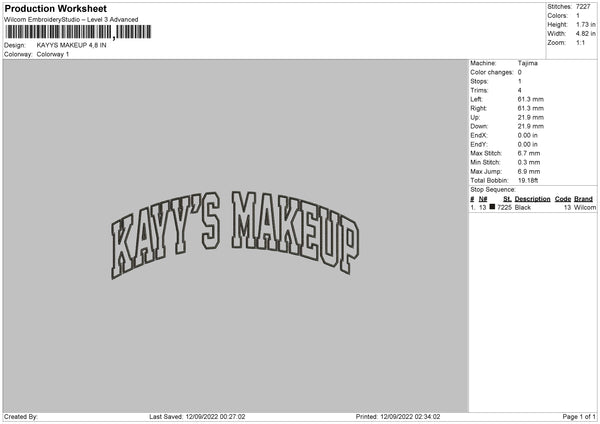Click the Stops value 1
The image size is (600, 424).
coord(520,81)
